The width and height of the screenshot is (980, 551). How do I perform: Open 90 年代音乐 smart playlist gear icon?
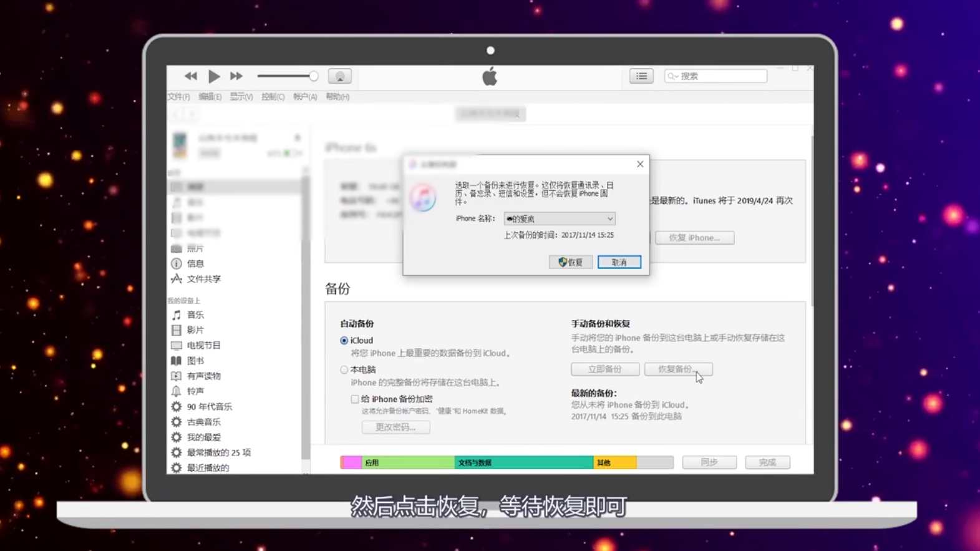coord(177,406)
